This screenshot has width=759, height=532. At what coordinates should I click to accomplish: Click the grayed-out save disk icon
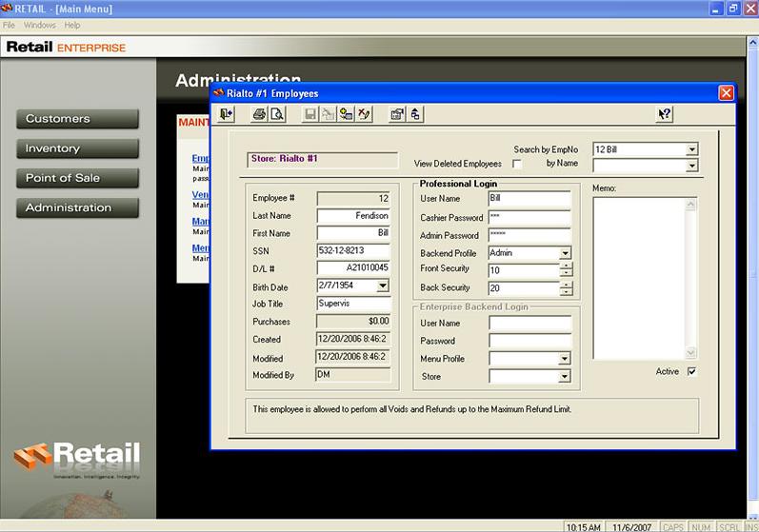[310, 114]
